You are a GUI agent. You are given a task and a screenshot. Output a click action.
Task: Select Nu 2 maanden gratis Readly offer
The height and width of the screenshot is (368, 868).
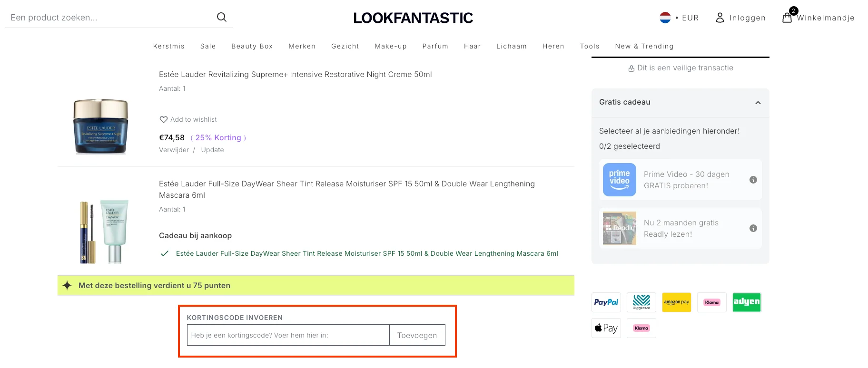click(681, 228)
